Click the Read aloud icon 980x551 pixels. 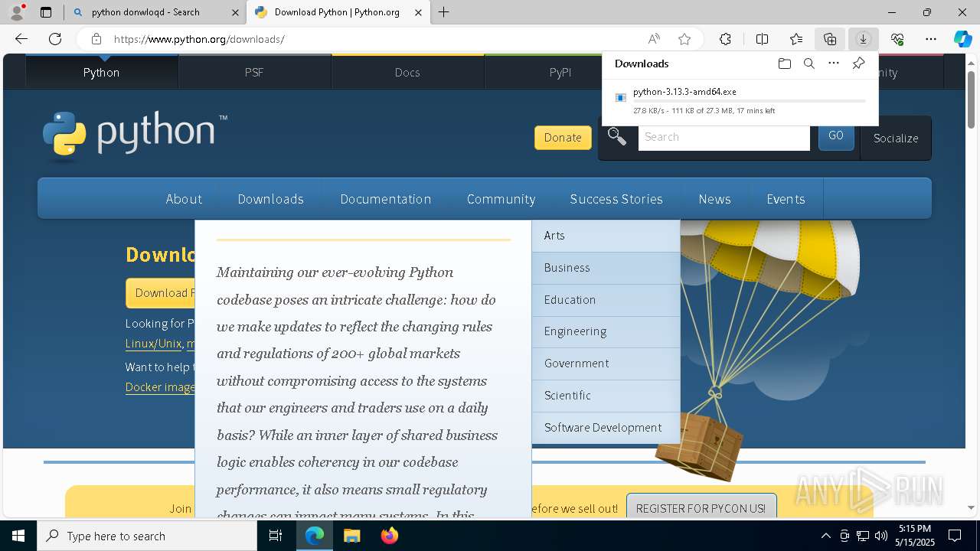click(x=654, y=39)
